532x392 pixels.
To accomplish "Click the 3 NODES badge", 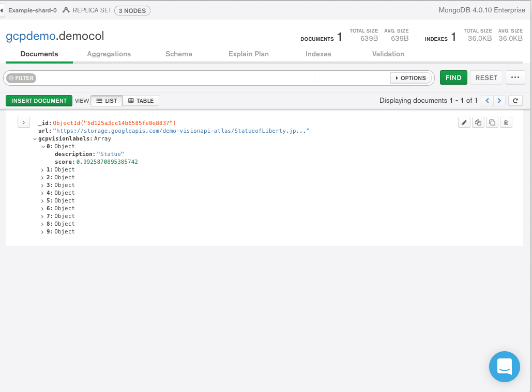I will (132, 10).
